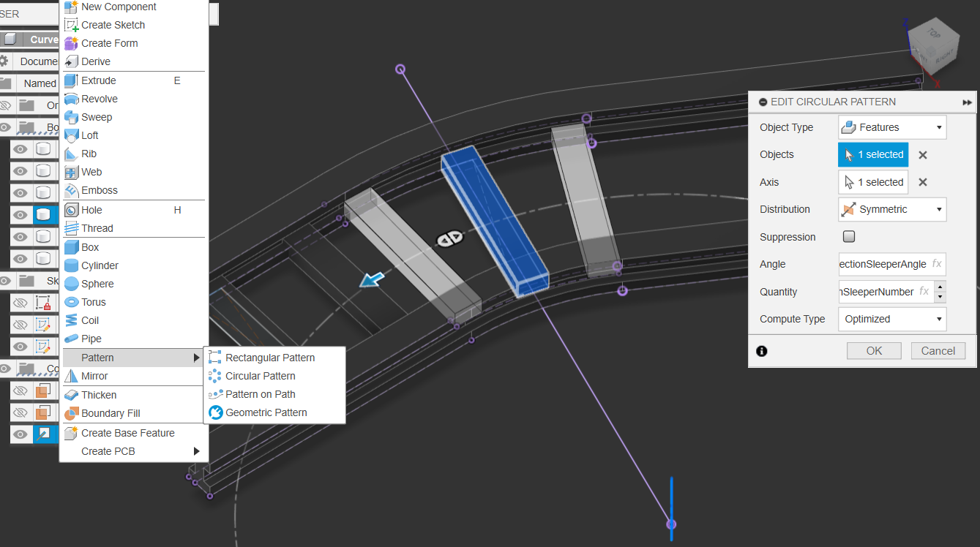Open the Distribution dropdown showing Symmetric

click(892, 209)
